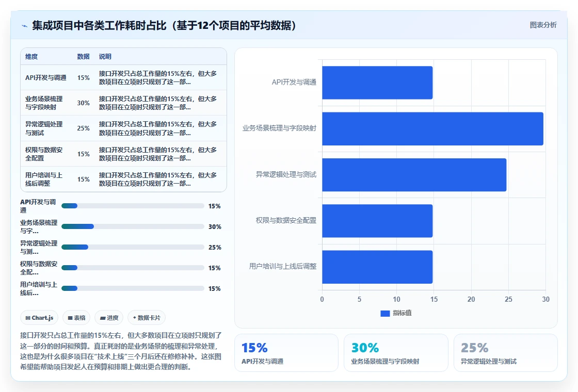The image size is (578, 392).
Task: Click the 25% value in the table
Action: [83, 128]
